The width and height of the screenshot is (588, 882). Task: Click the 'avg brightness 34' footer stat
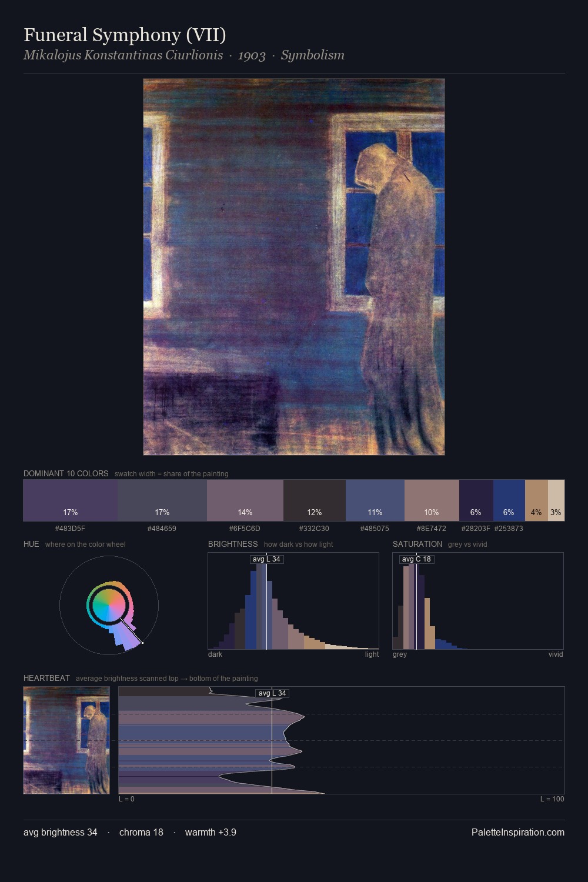(61, 832)
